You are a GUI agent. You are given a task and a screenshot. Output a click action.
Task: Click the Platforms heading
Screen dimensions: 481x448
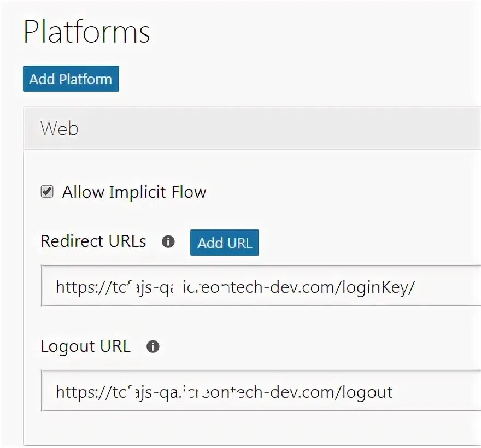pyautogui.click(x=87, y=31)
